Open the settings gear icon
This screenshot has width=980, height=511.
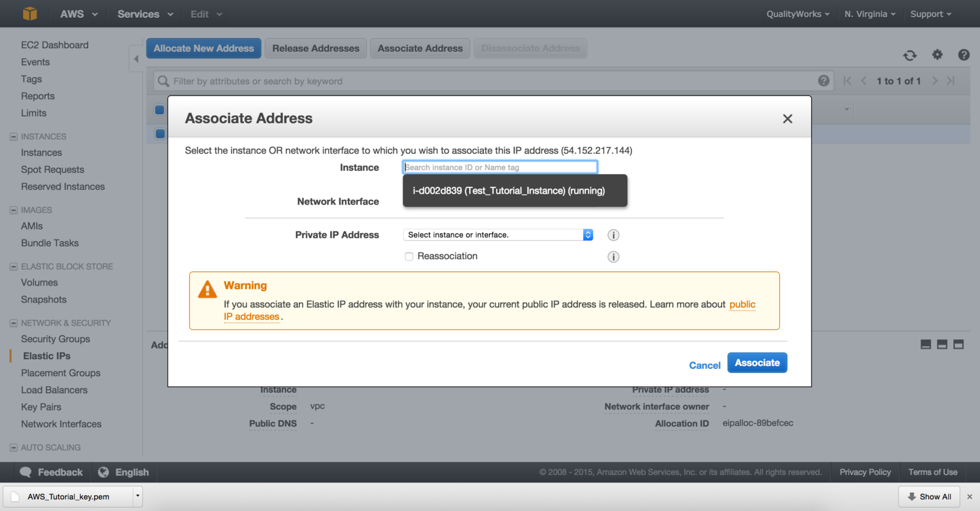(x=937, y=55)
